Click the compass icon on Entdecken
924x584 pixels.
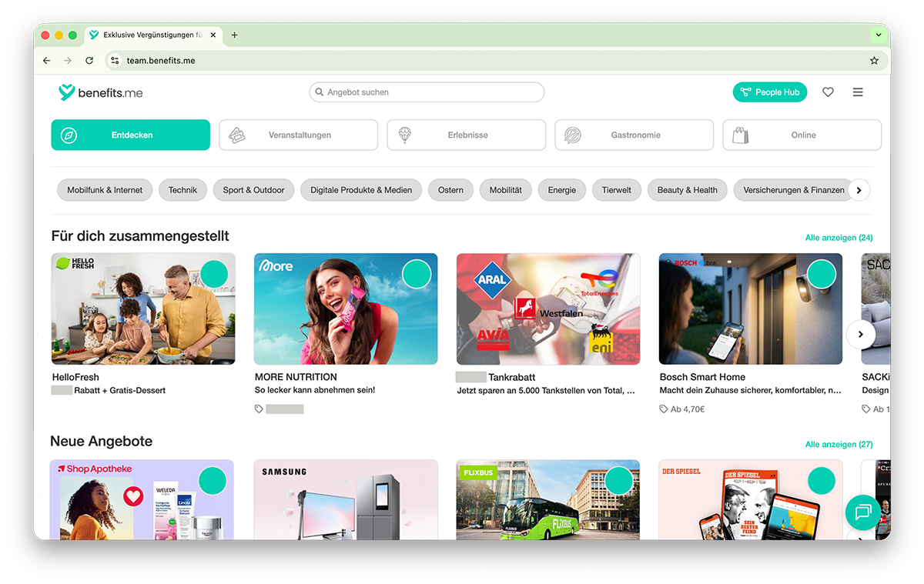69,135
